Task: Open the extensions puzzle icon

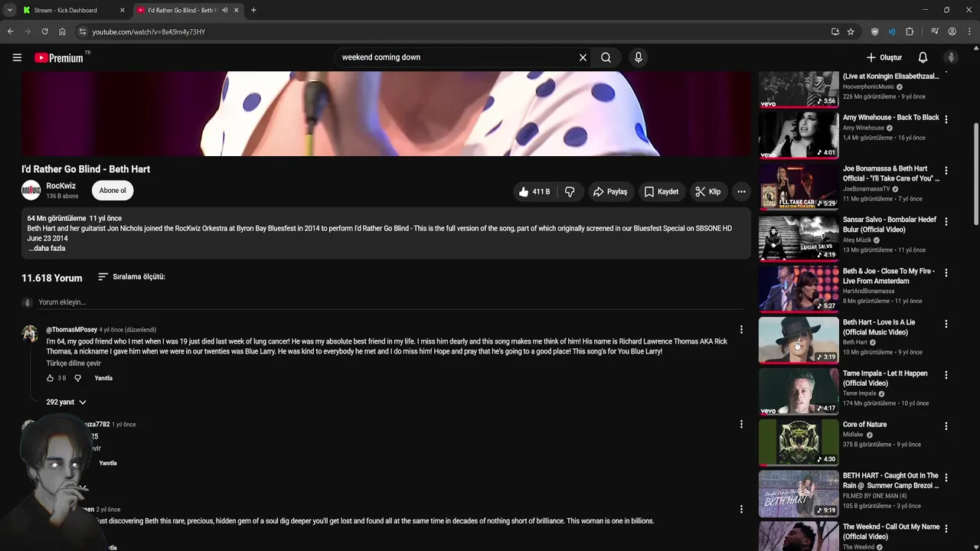Action: [x=910, y=31]
